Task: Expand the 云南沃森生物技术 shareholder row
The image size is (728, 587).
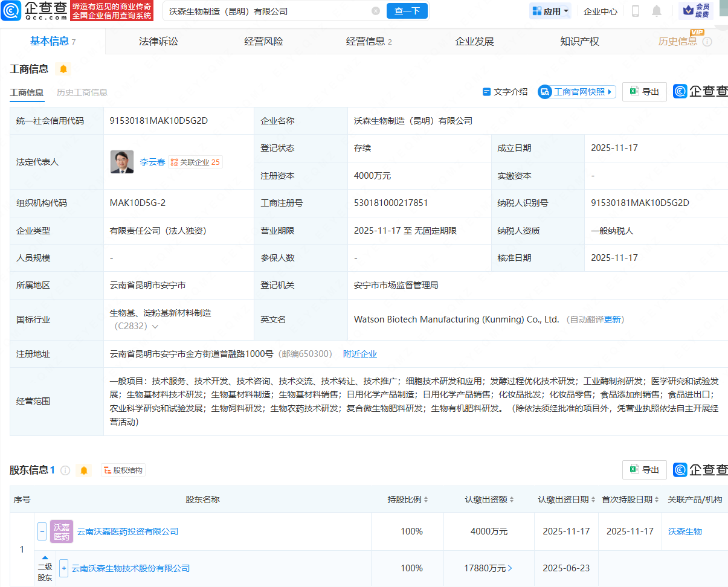Action: tap(64, 568)
